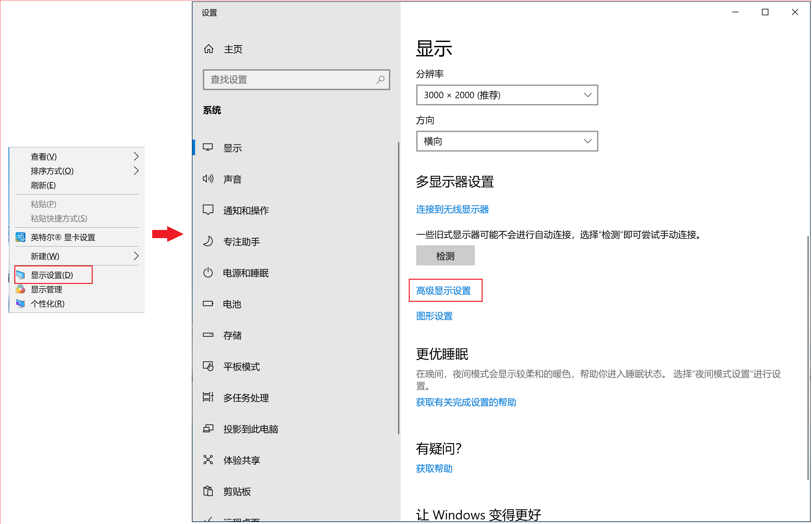The image size is (812, 524).
Task: Expand the 查看(V) submenu arrow
Action: pos(136,156)
